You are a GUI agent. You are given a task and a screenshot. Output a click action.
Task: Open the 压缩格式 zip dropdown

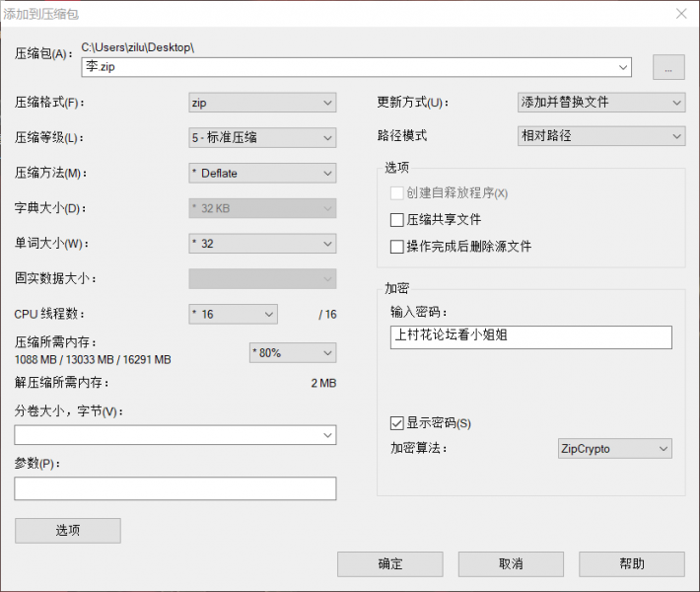tap(262, 103)
